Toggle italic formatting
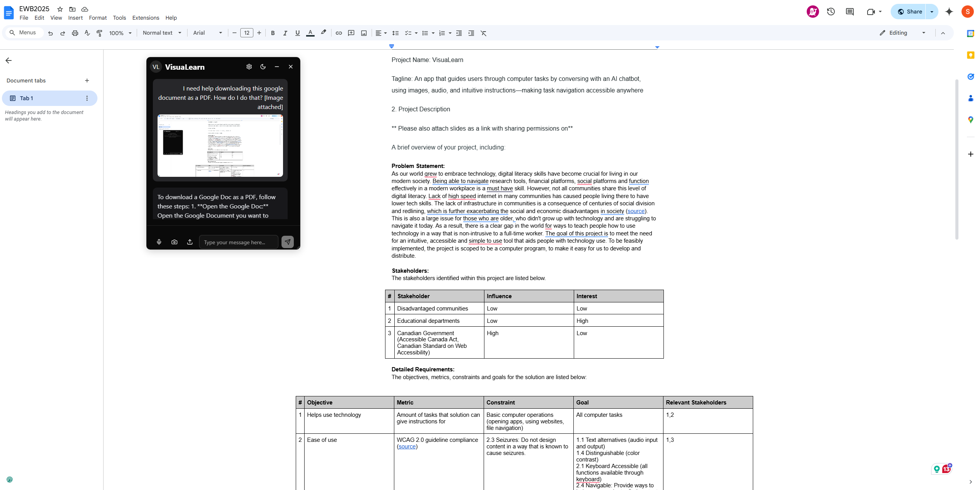 (285, 33)
